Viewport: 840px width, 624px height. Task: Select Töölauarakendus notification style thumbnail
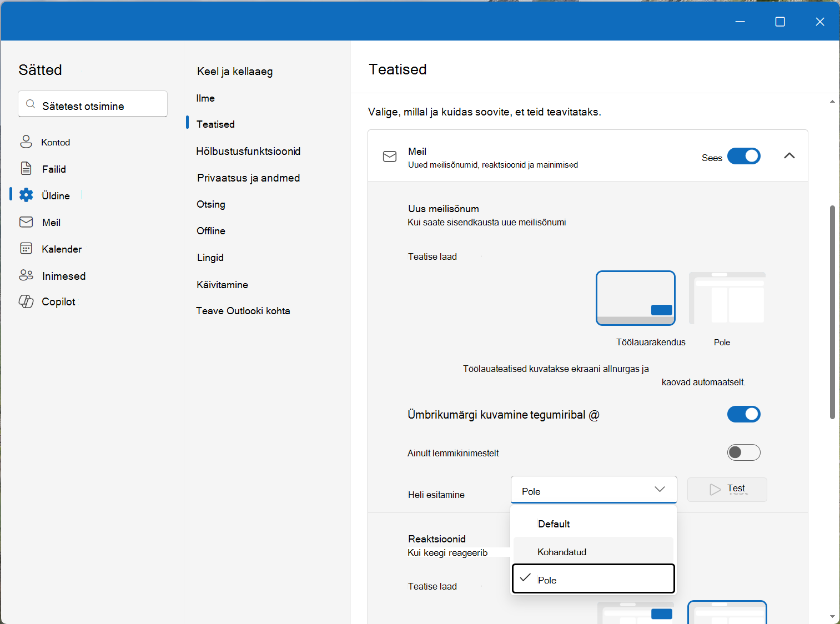tap(636, 298)
